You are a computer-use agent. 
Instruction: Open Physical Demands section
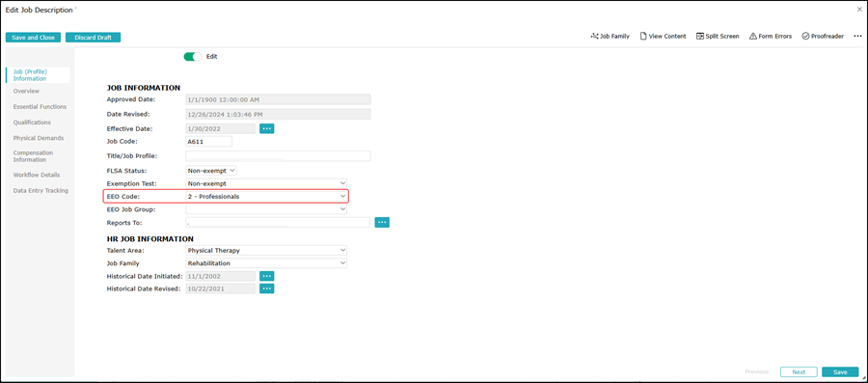39,138
